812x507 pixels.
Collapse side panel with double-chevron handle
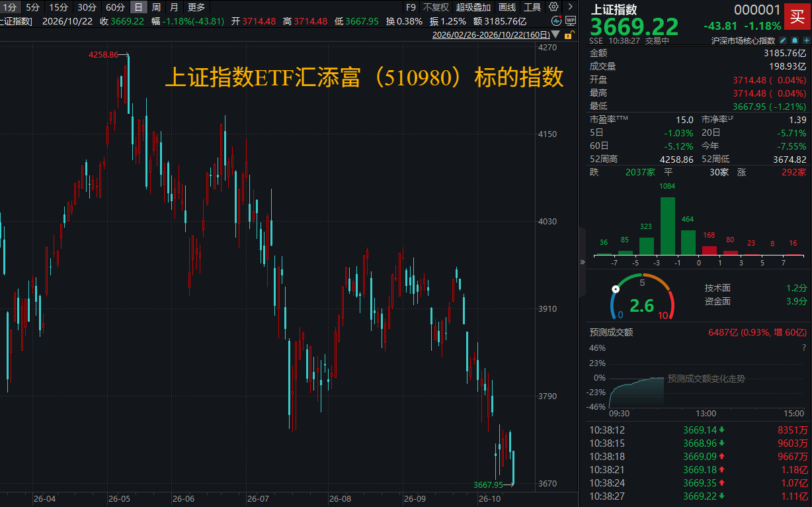[582, 262]
